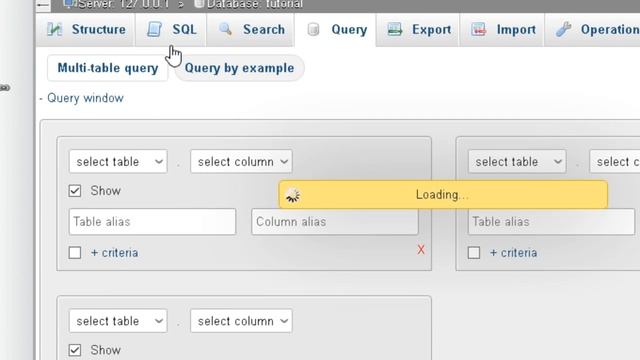
Task: Open the Import tab
Action: 502,30
